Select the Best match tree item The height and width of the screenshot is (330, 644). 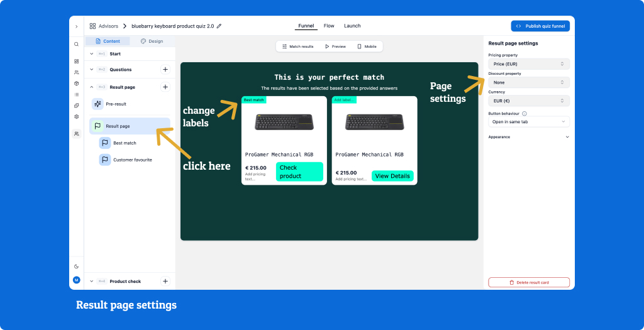pyautogui.click(x=125, y=143)
